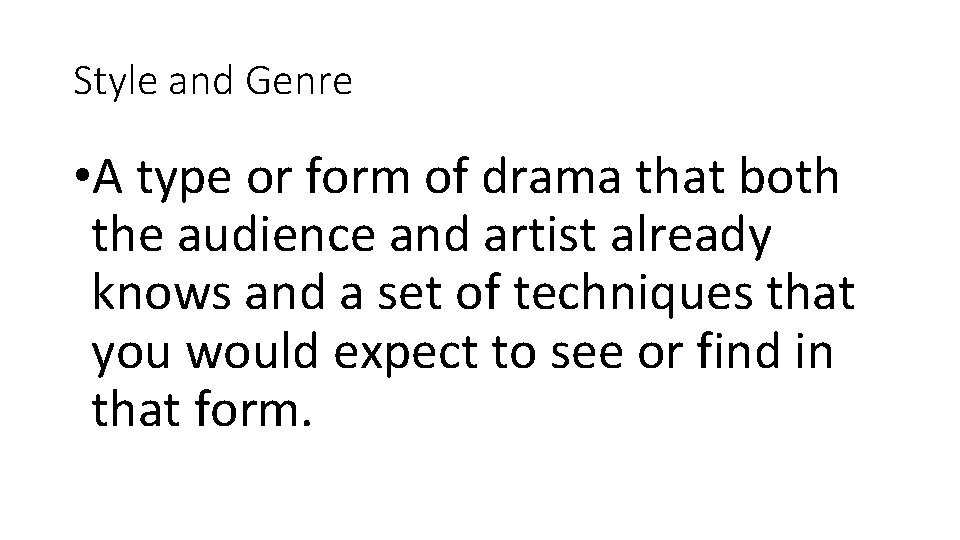The width and height of the screenshot is (960, 540).
Task: Click the word 'see'
Action: (595, 355)
